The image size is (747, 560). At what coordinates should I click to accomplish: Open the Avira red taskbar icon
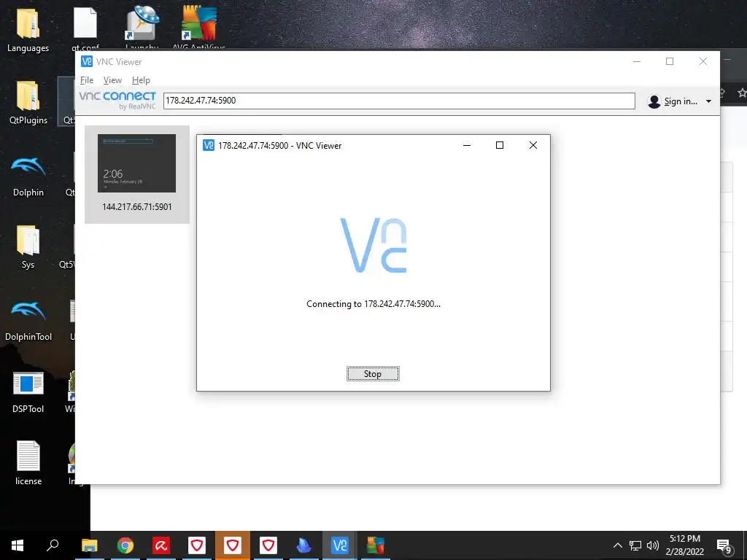pyautogui.click(x=161, y=545)
